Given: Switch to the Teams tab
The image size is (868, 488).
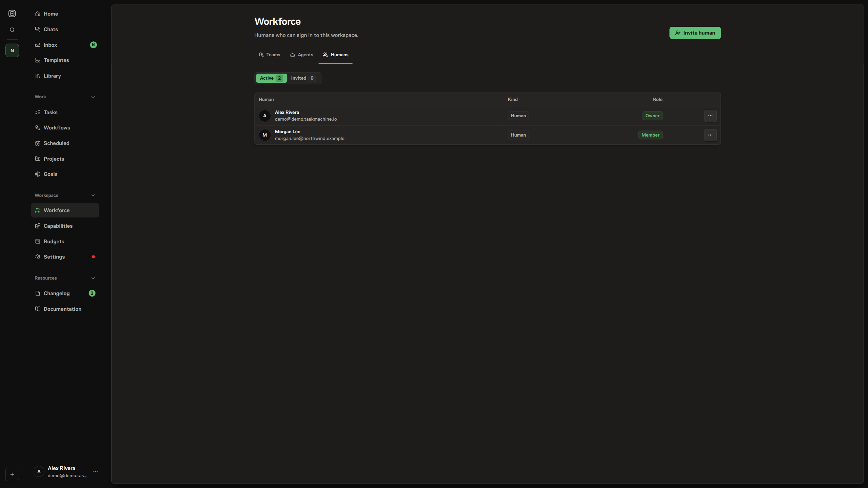Looking at the screenshot, I should coord(270,55).
